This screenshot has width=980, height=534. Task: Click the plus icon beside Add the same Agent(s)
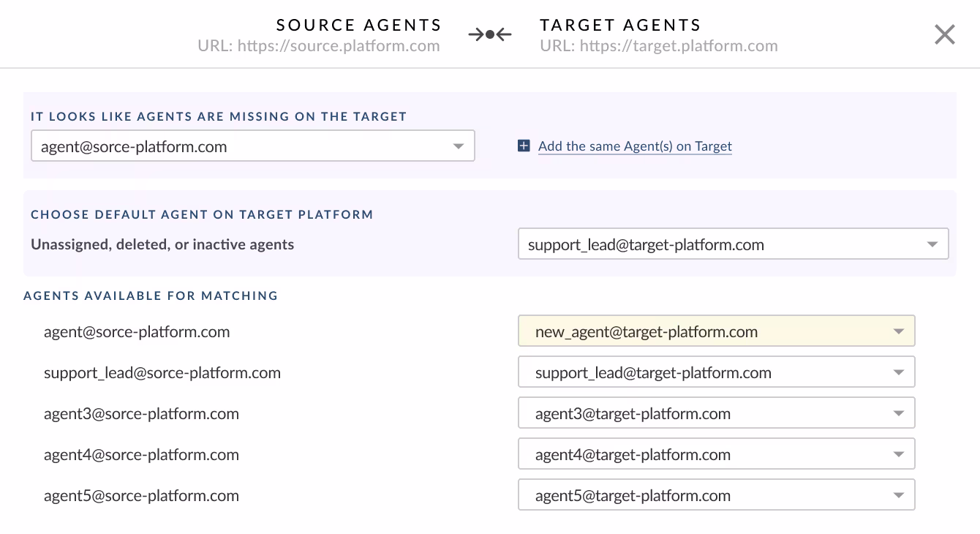click(x=524, y=146)
